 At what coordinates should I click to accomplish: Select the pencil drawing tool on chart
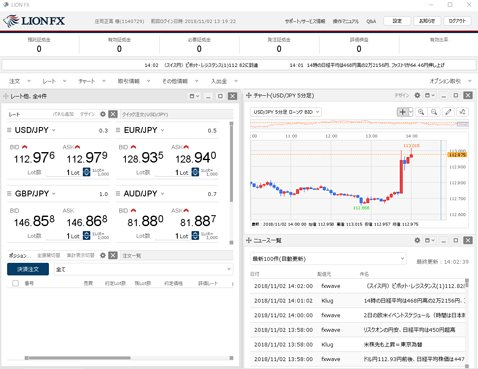tap(449, 112)
